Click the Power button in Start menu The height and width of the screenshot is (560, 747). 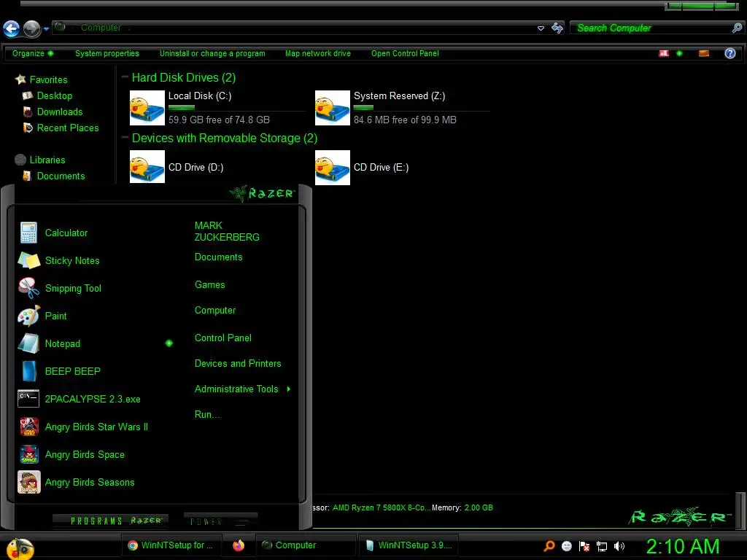220,521
